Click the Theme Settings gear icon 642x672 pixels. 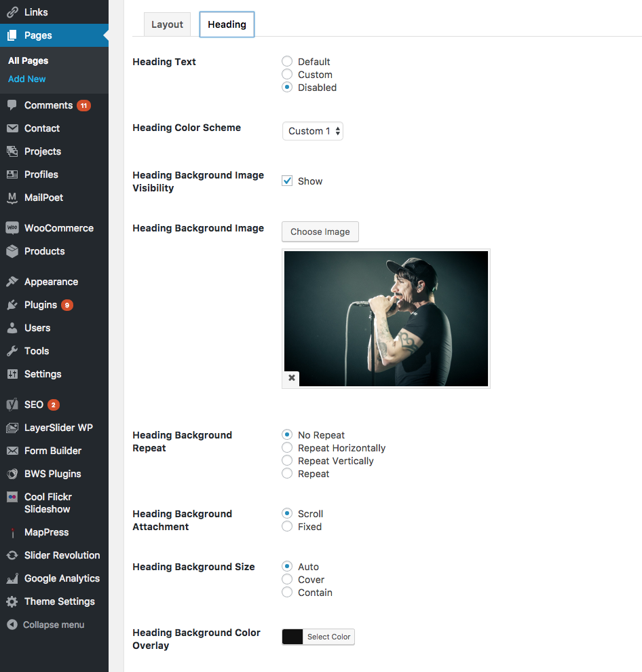point(12,601)
